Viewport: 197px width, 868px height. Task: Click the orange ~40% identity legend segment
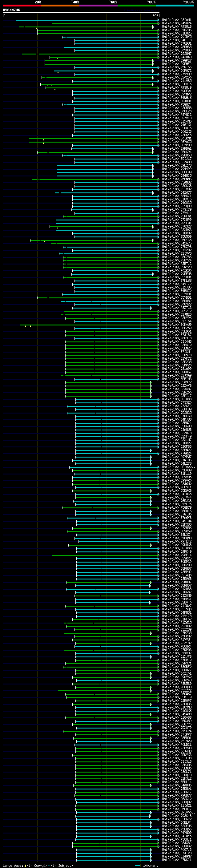[x=60, y=6]
